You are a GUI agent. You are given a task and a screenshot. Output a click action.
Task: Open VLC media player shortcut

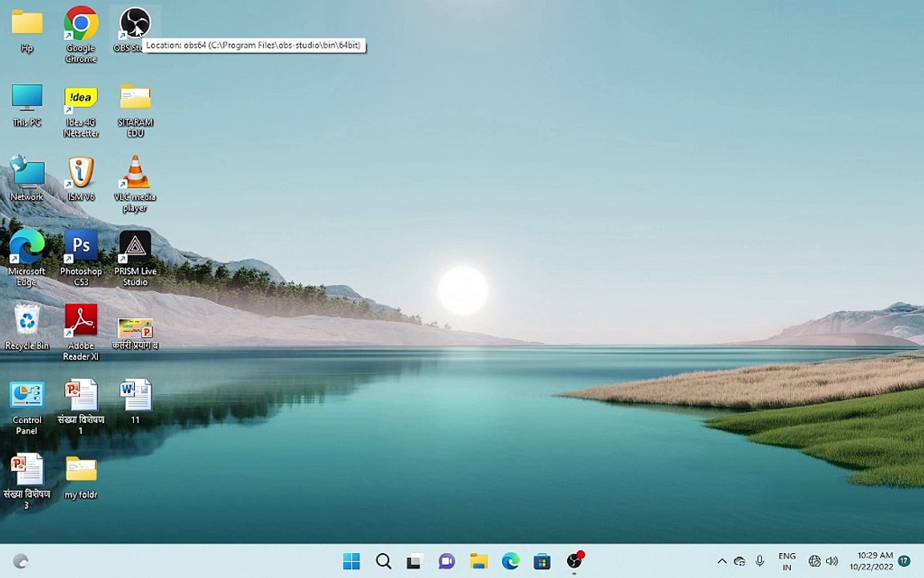coord(135,172)
